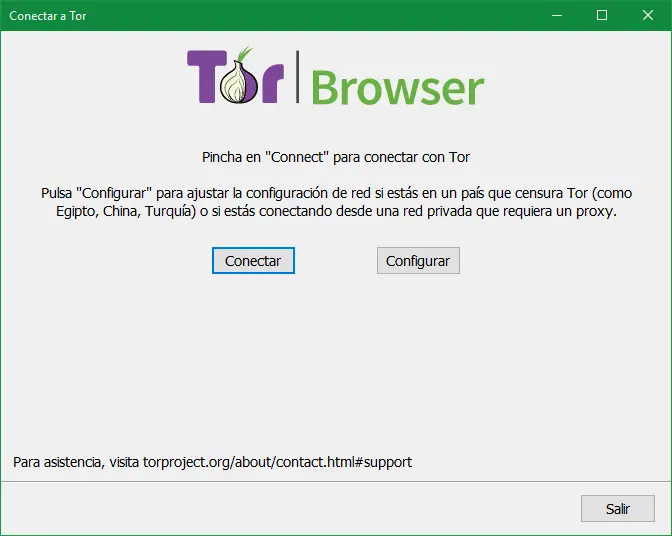
Task: Exit the launcher with Salir button
Action: click(618, 509)
